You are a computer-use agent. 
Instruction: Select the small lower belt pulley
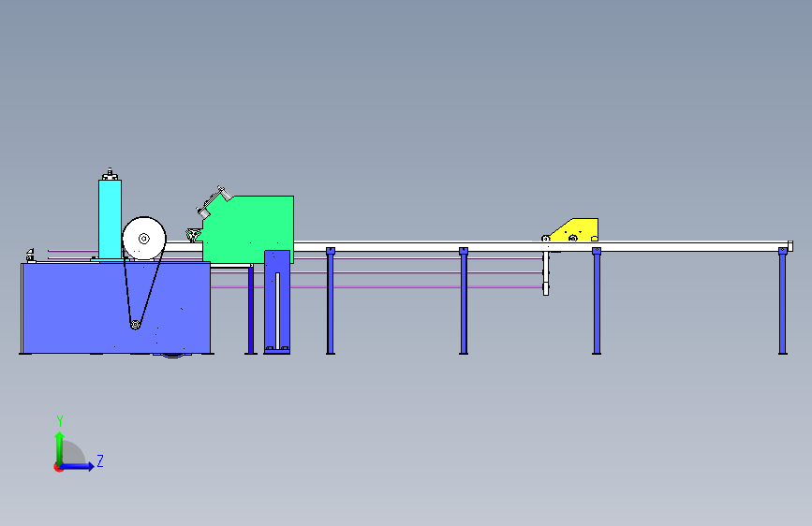pos(135,325)
